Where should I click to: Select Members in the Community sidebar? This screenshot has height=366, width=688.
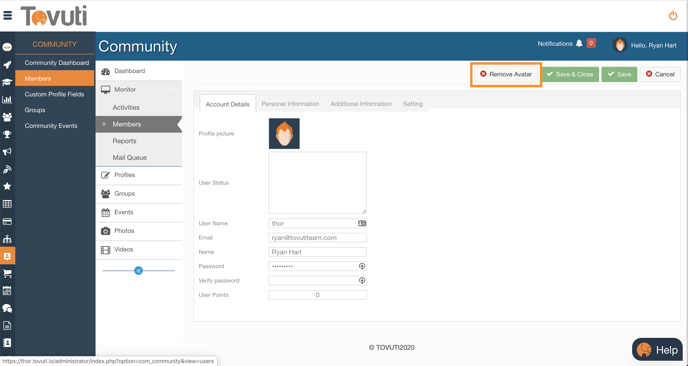click(x=54, y=79)
